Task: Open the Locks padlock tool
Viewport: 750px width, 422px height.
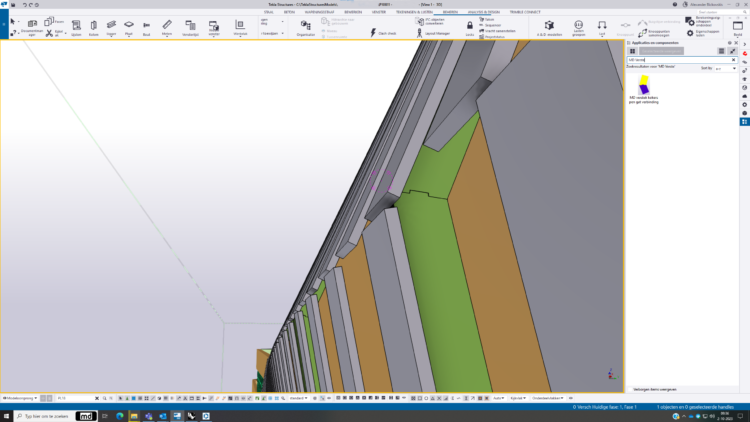Action: 470,28
